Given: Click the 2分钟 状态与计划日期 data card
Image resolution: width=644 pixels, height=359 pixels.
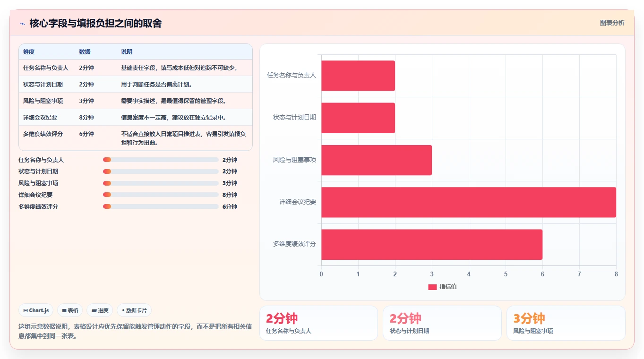Looking at the screenshot, I should [442, 323].
